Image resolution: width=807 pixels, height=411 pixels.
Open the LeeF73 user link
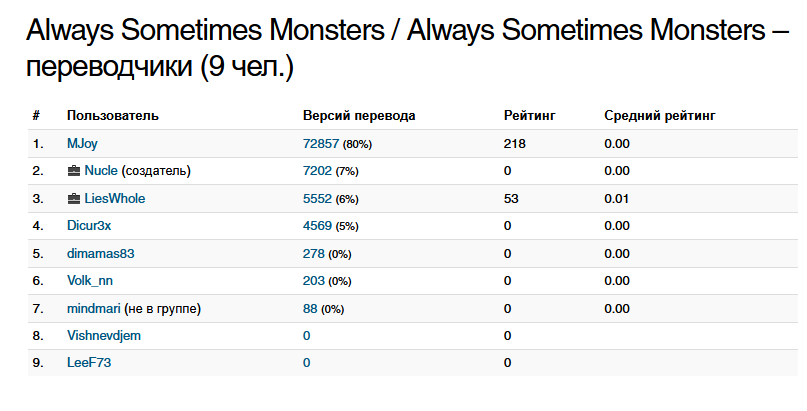pos(89,363)
